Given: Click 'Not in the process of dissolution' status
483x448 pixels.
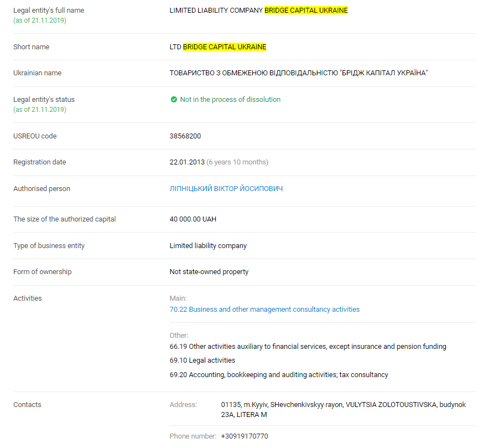Looking at the screenshot, I should [x=230, y=99].
